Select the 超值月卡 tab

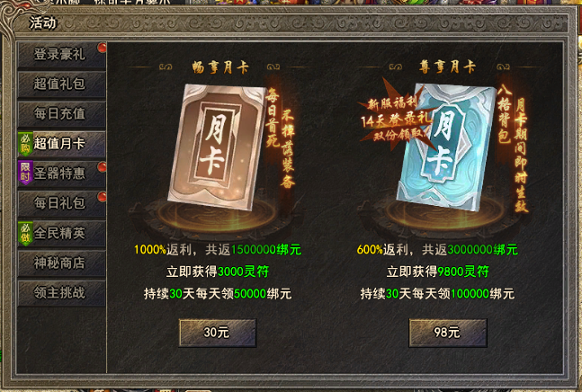pyautogui.click(x=61, y=144)
